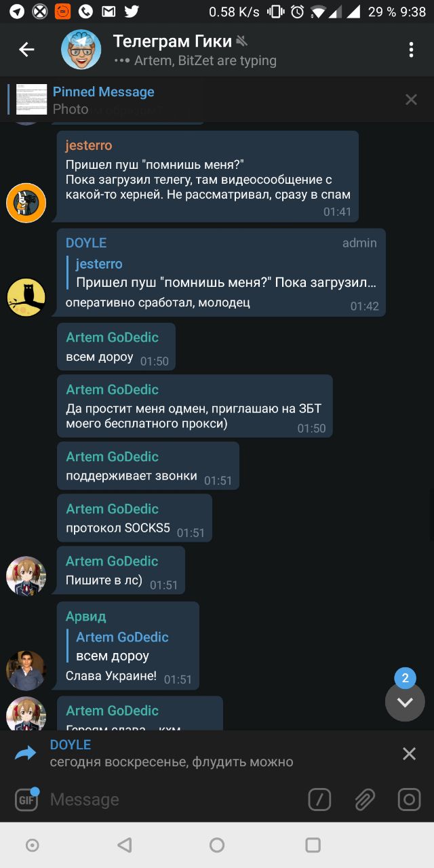
Task: Open the Телеграм Гики group avatar
Action: [81, 50]
